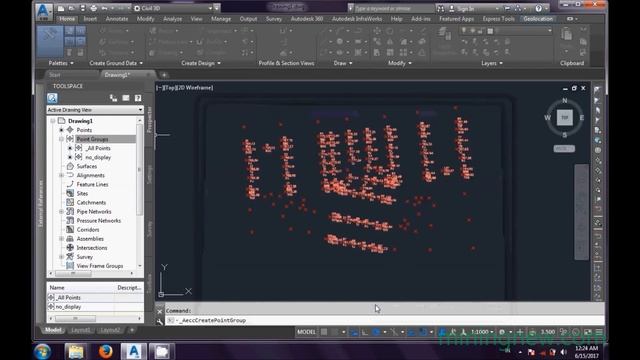
Task: Switch to the Layout1 tab
Action: [80, 330]
